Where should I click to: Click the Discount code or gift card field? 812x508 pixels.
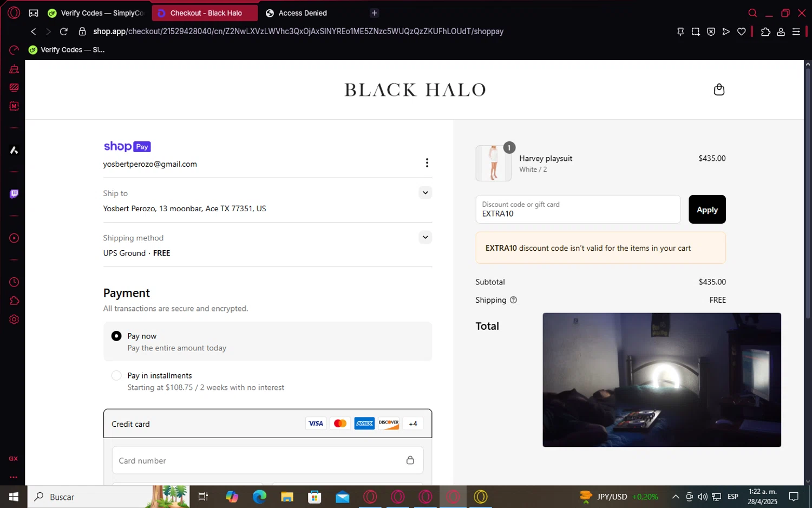(x=578, y=210)
